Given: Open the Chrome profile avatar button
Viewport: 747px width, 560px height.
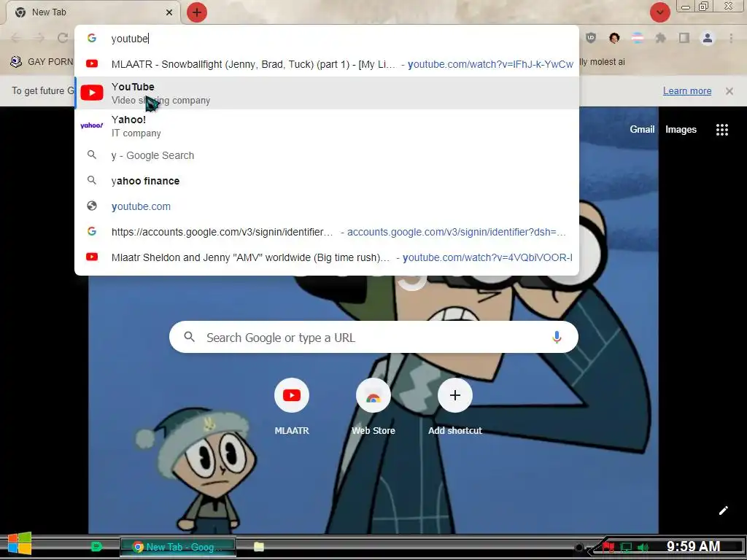Looking at the screenshot, I should click(708, 38).
